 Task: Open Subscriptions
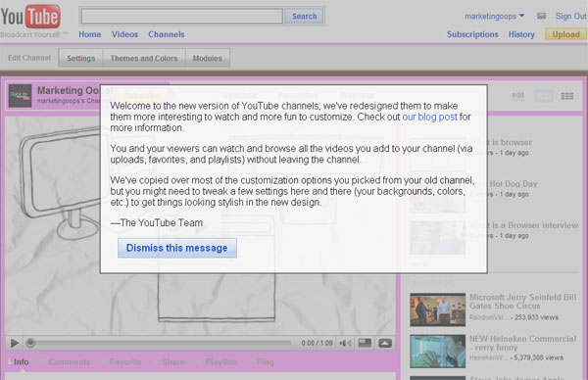(472, 34)
